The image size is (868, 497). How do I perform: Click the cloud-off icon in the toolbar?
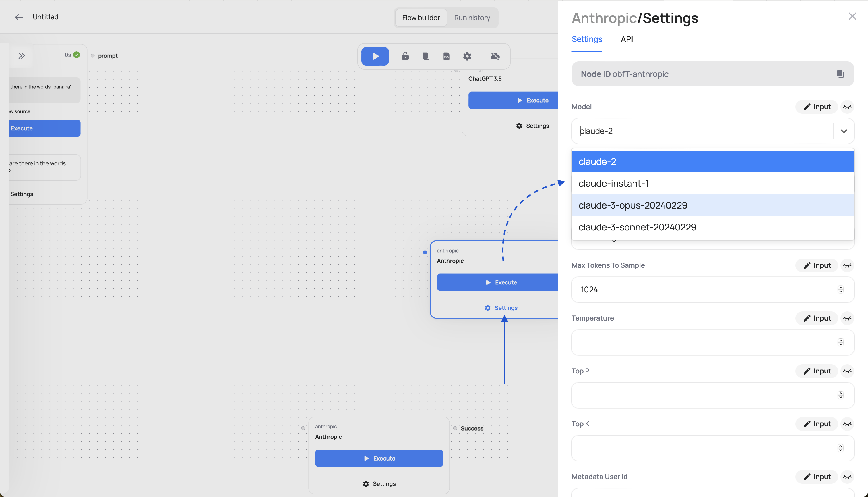(x=495, y=56)
